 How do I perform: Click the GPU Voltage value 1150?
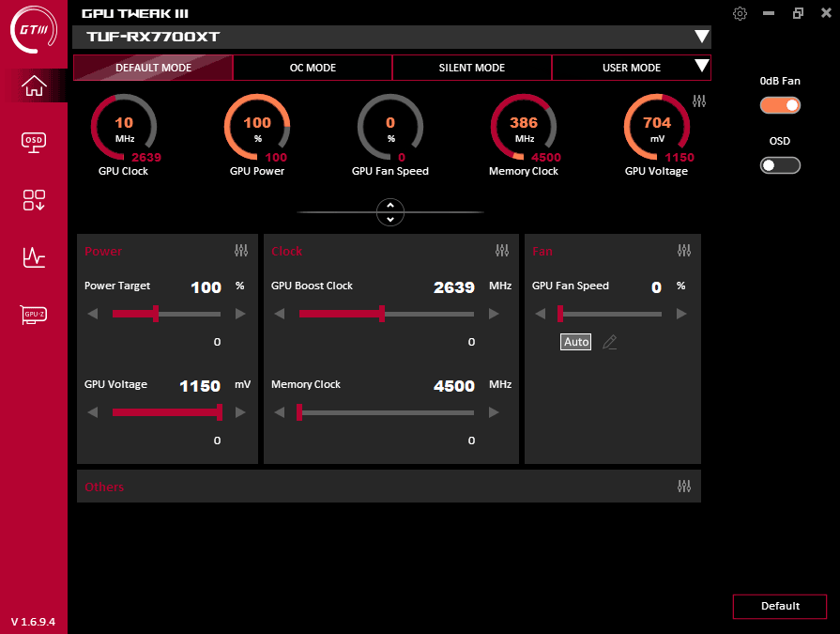(200, 386)
